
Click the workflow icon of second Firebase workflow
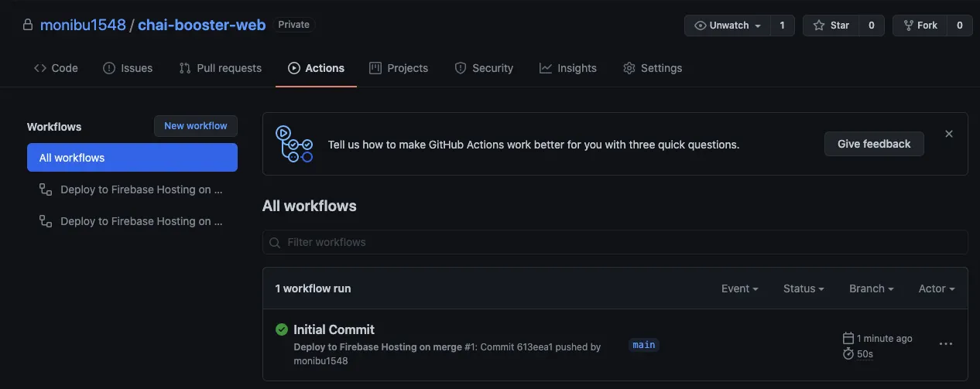(x=46, y=221)
